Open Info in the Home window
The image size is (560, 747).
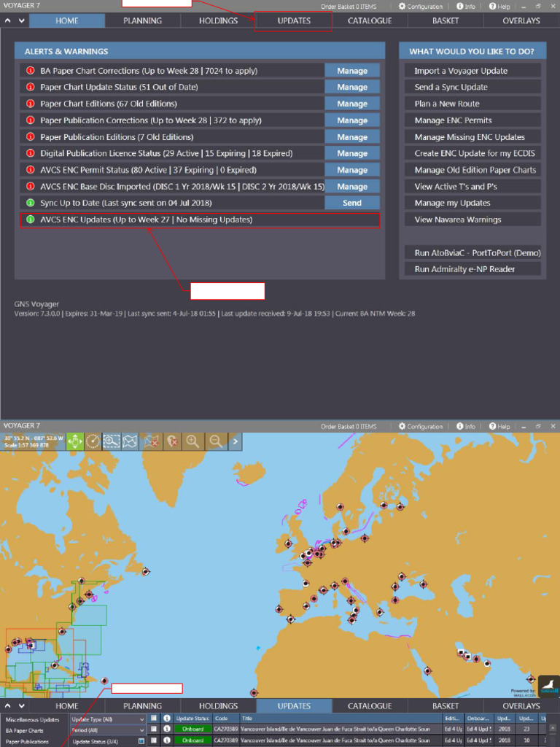[x=466, y=6]
